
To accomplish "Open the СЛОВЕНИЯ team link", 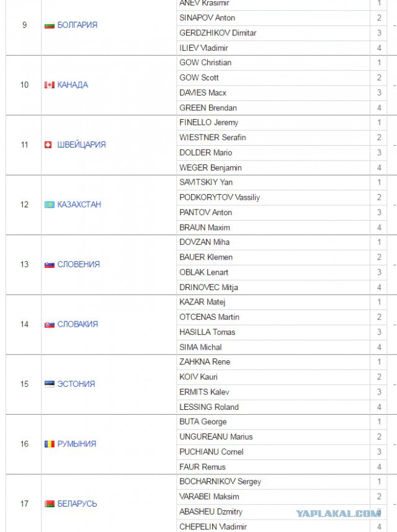I will (x=78, y=264).
